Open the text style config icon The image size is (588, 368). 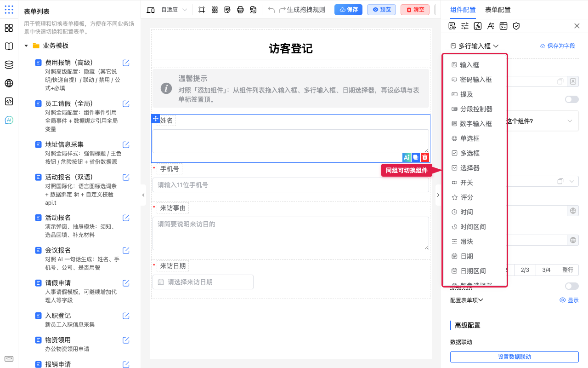point(491,26)
